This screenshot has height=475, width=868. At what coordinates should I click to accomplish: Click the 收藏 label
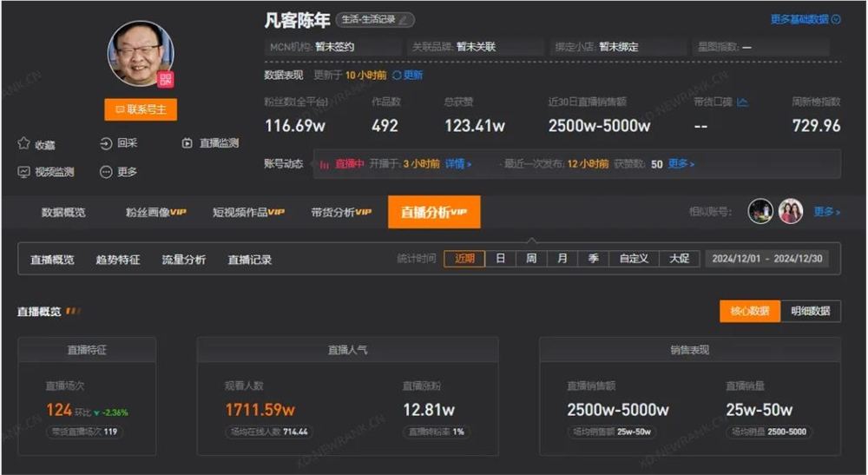(x=45, y=144)
